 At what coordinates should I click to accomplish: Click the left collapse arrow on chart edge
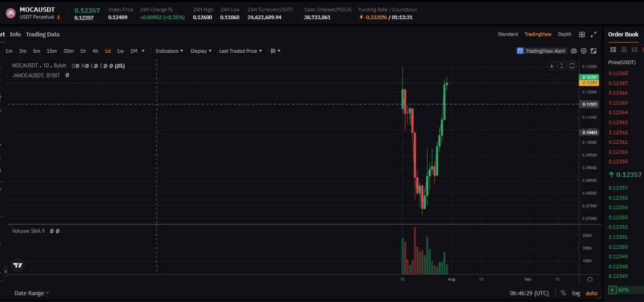point(6,271)
